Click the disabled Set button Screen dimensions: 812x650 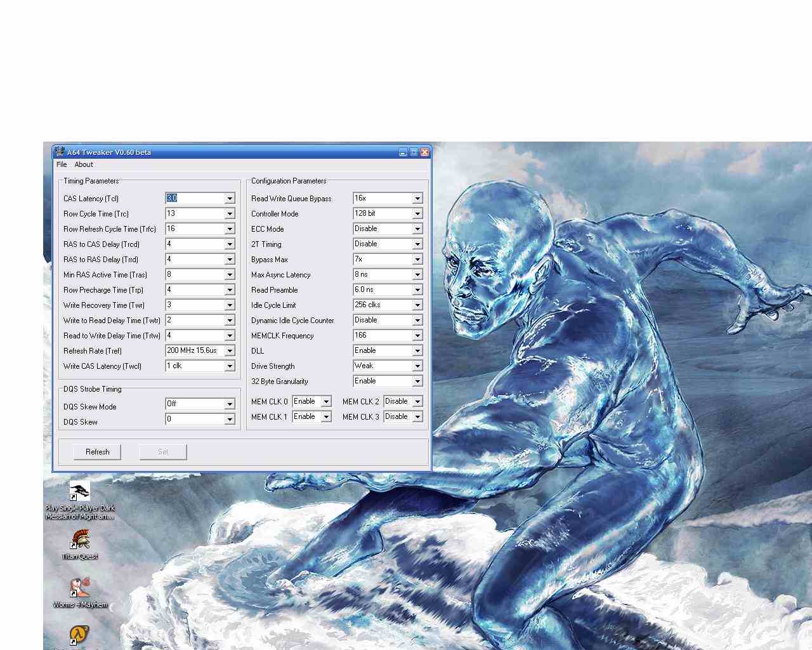[163, 452]
